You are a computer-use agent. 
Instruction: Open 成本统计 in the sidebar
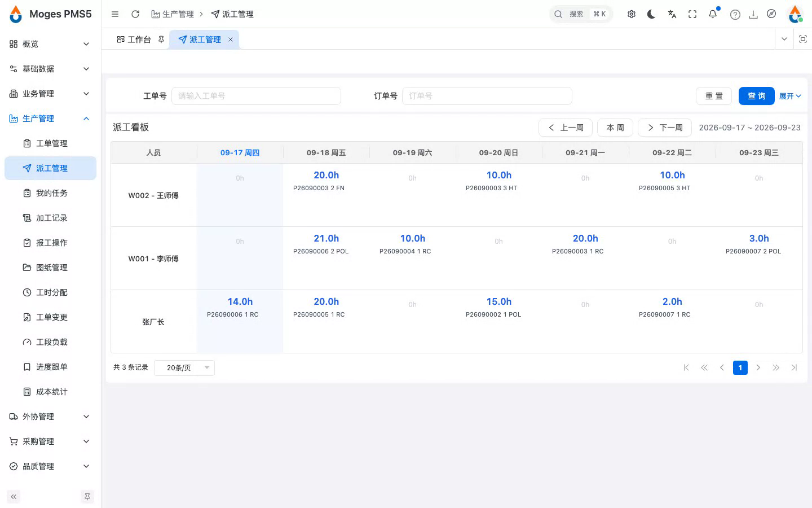(x=50, y=392)
